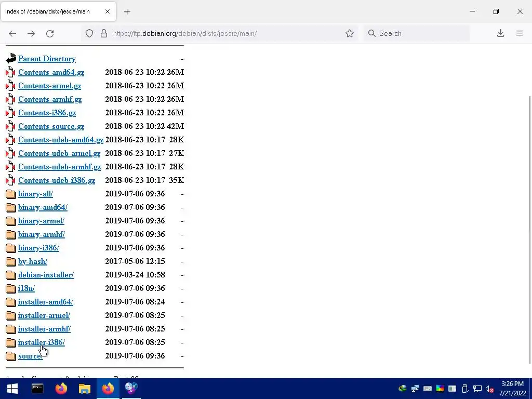This screenshot has width=532, height=399.
Task: Open the Contents-armhf.gz link
Action: click(50, 99)
